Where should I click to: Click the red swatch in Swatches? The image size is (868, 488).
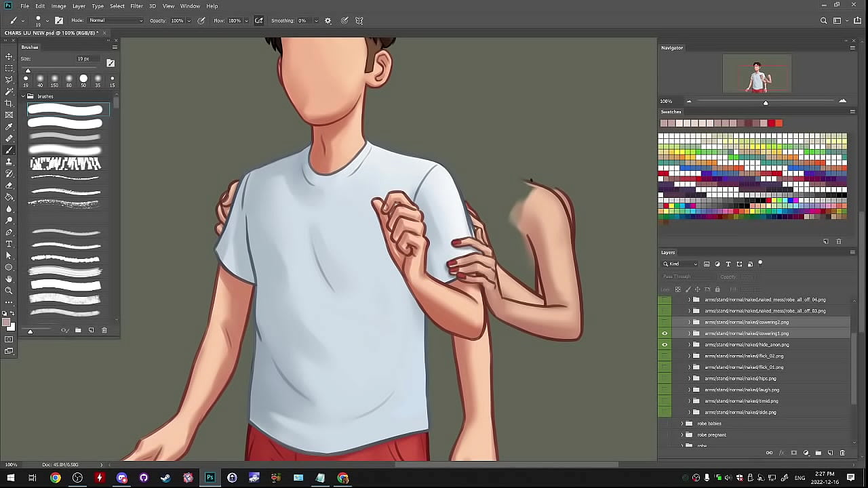click(x=778, y=123)
